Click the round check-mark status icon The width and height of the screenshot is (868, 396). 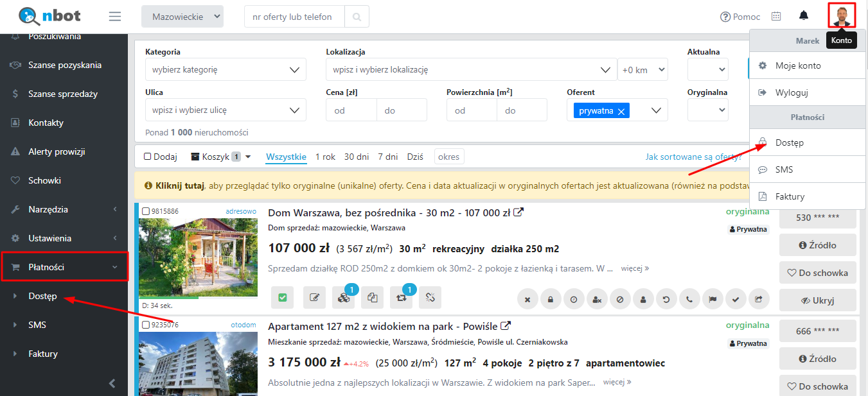point(736,299)
